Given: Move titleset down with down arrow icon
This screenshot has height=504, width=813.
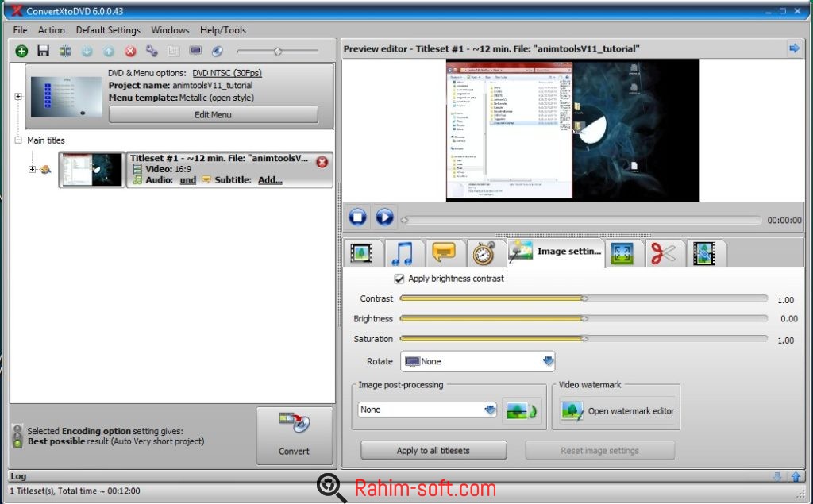Looking at the screenshot, I should (87, 51).
